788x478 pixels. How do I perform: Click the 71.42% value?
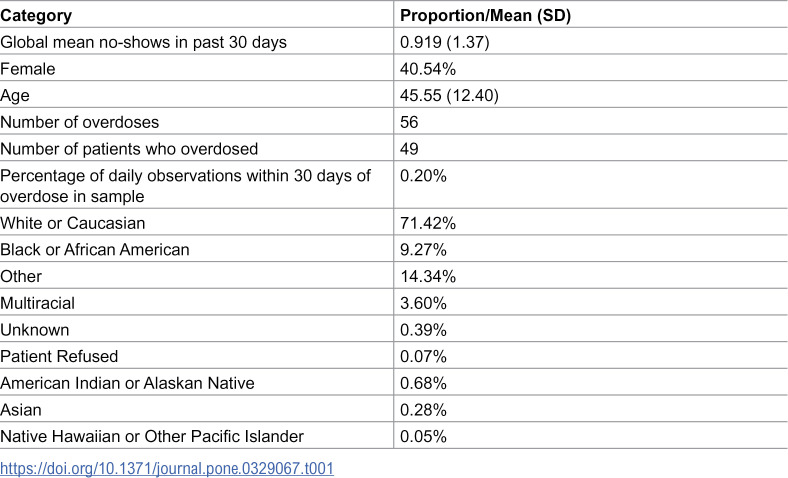pos(428,223)
